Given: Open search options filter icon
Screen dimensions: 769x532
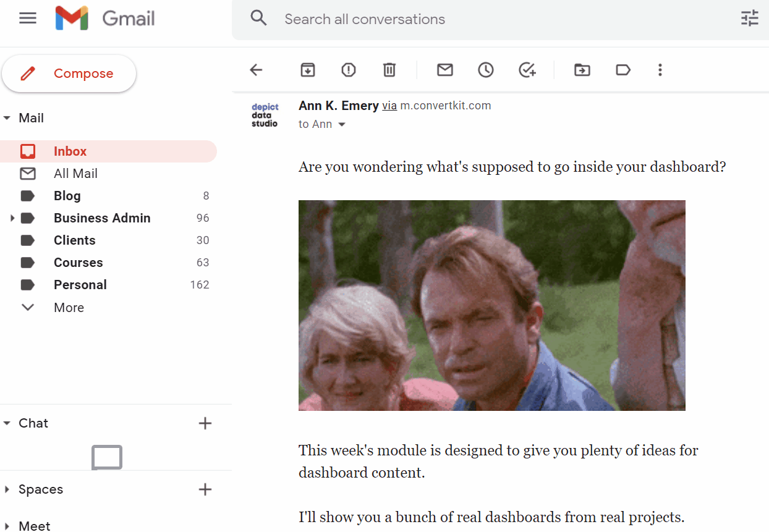Looking at the screenshot, I should click(x=749, y=19).
